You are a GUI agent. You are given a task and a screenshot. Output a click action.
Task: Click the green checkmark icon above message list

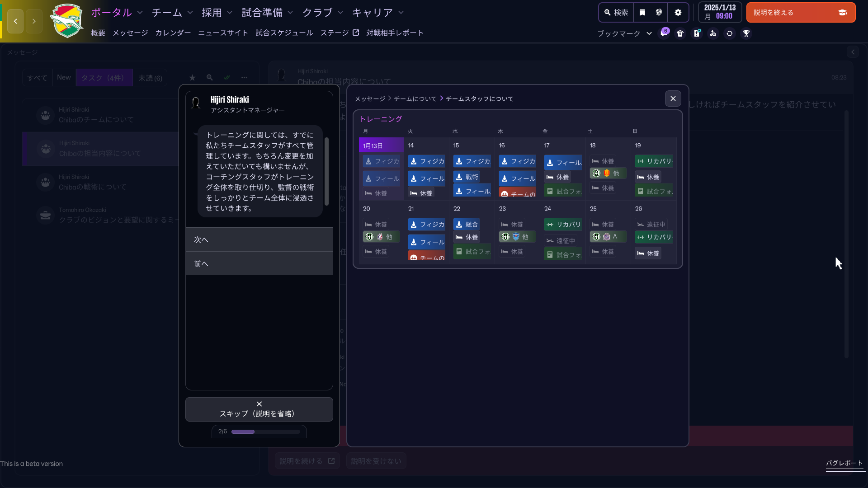227,78
